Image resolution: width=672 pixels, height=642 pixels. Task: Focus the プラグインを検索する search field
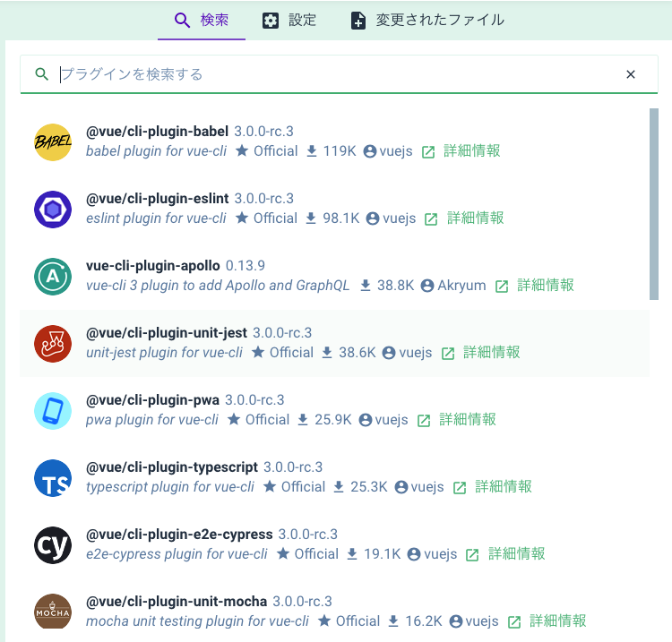[x=339, y=74]
